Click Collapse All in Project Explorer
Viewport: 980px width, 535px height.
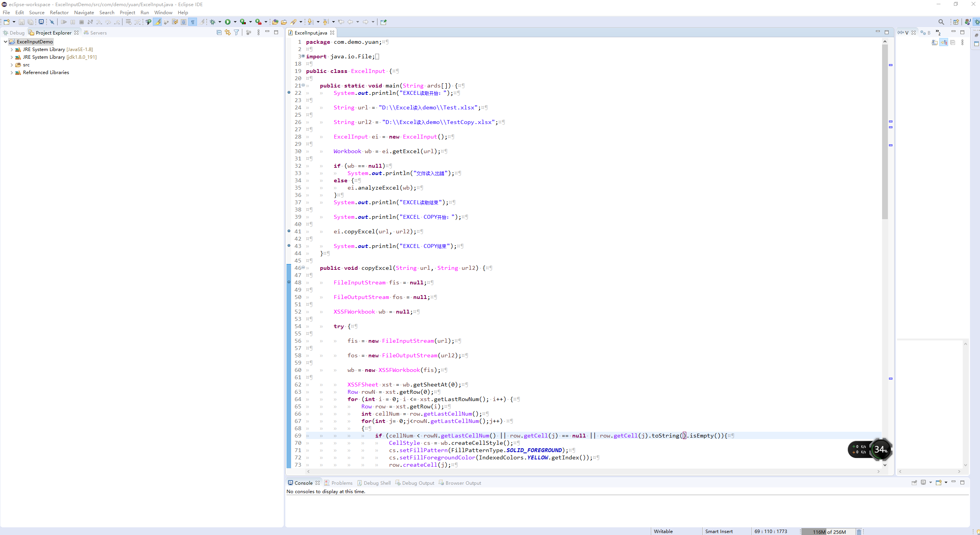pyautogui.click(x=219, y=33)
